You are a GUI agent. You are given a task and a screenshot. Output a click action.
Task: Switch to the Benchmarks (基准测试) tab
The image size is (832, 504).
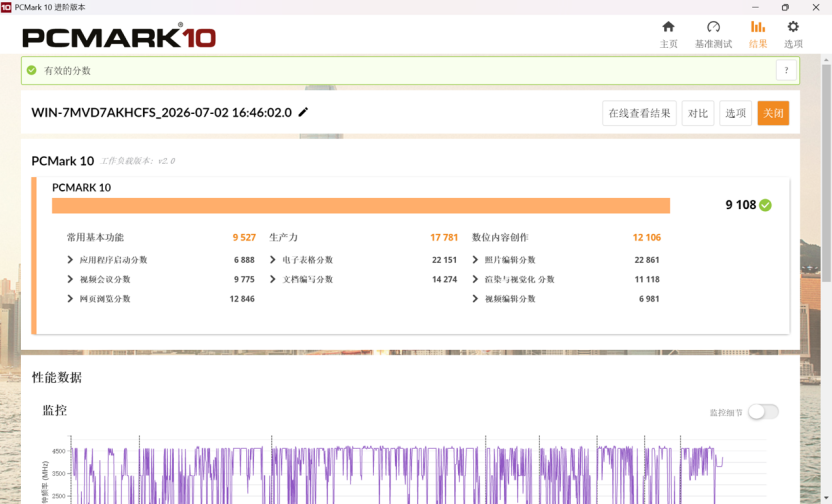tap(713, 34)
